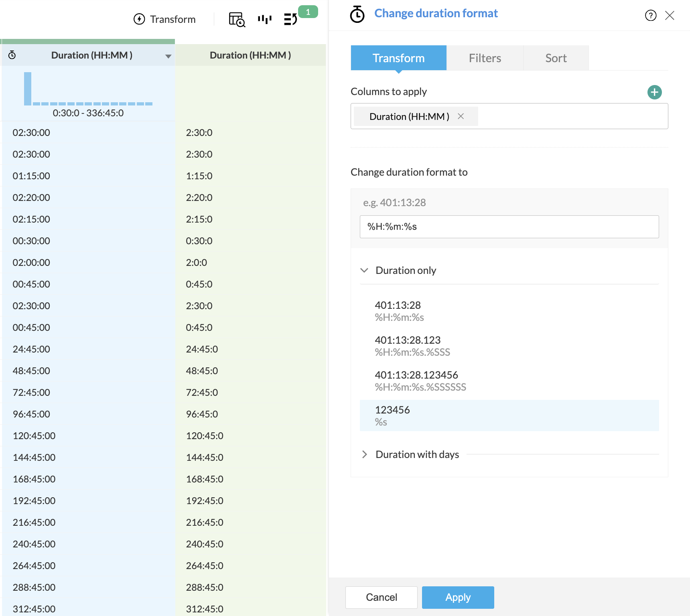The image size is (690, 616).
Task: Expand the Duration with days section
Action: coord(364,454)
